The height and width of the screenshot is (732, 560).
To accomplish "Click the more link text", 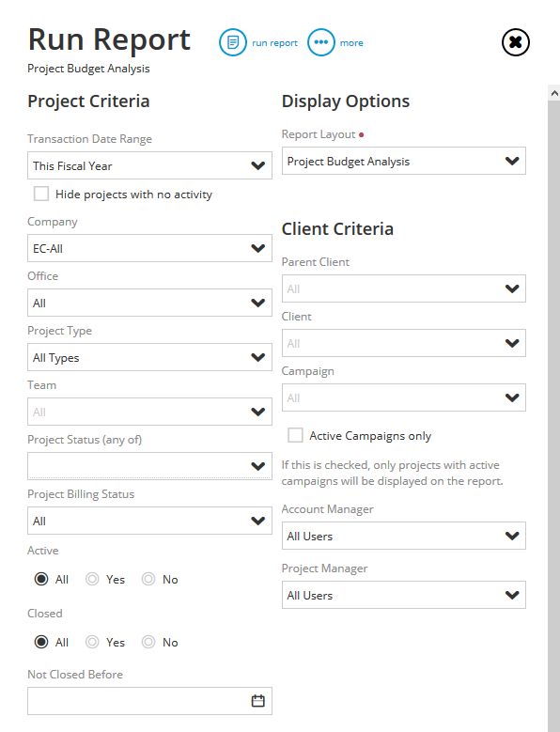I will 351,43.
